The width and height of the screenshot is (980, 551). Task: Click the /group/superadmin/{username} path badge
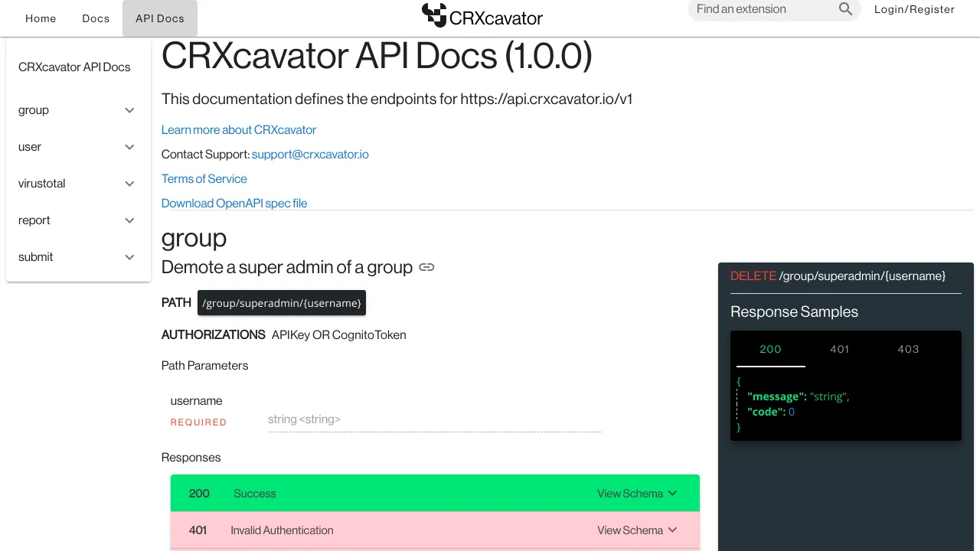tap(282, 303)
